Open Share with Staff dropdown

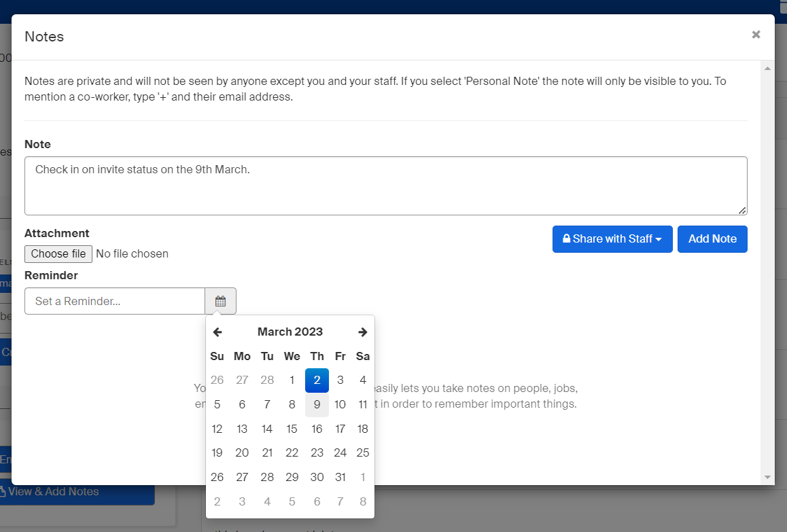612,239
